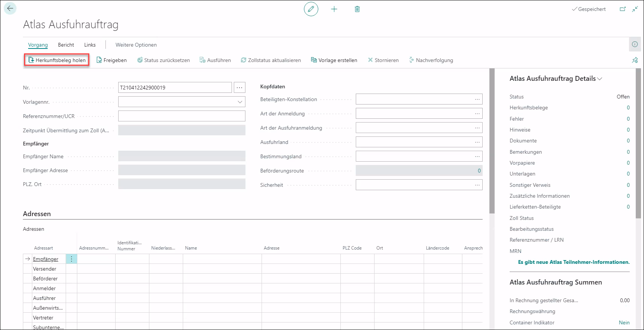Open lookup for Bestimmungsland field
Screen dimensions: 644x330
point(477,156)
